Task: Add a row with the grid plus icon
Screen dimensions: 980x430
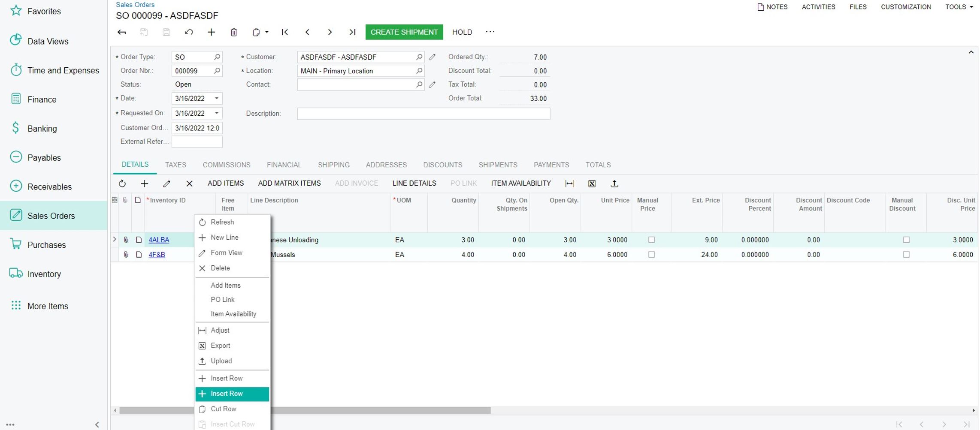Action: click(145, 183)
